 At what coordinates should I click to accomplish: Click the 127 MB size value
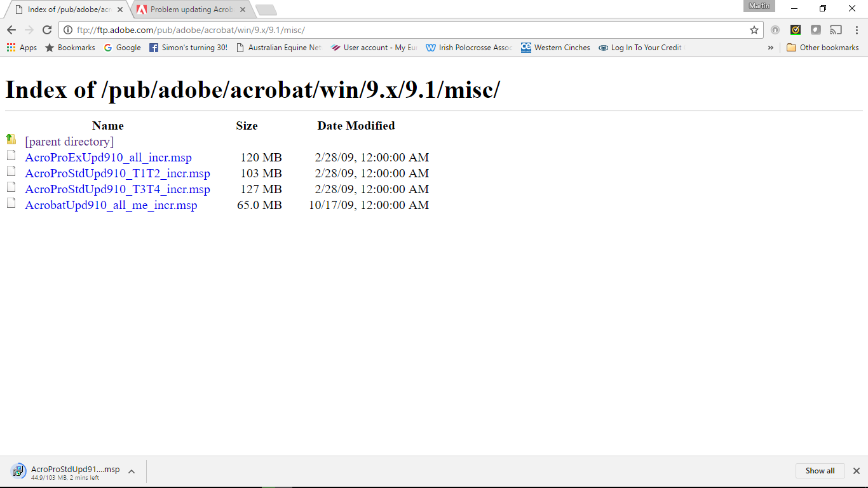[x=261, y=189]
